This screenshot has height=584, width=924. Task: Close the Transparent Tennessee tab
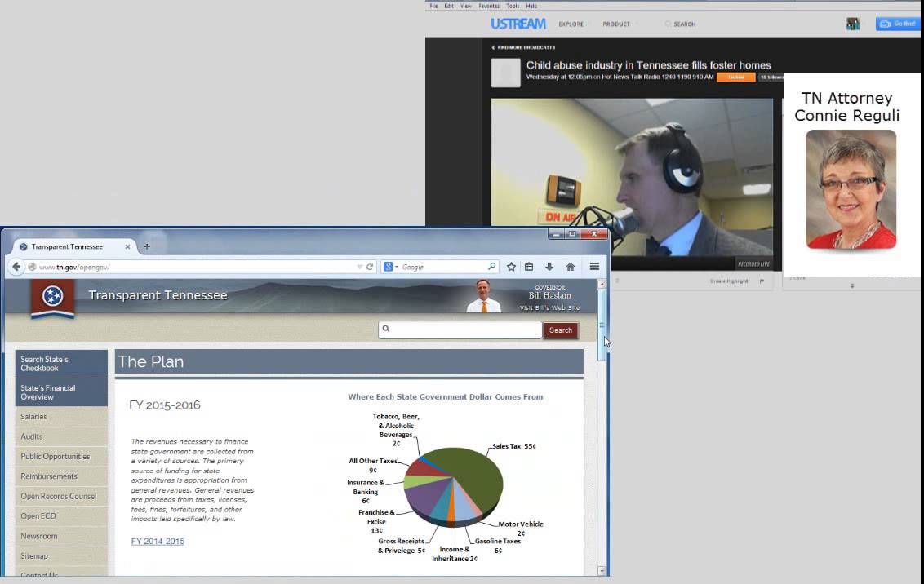(x=127, y=246)
